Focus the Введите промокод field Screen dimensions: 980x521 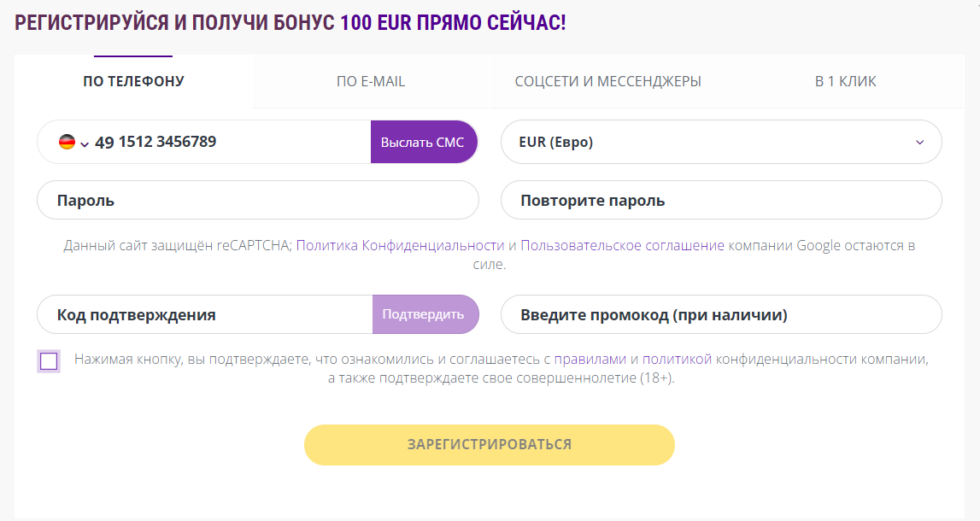721,314
